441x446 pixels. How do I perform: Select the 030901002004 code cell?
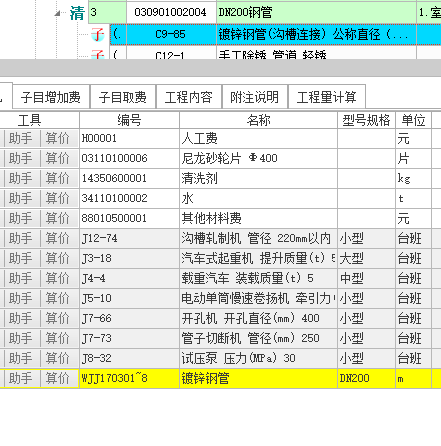tap(171, 12)
